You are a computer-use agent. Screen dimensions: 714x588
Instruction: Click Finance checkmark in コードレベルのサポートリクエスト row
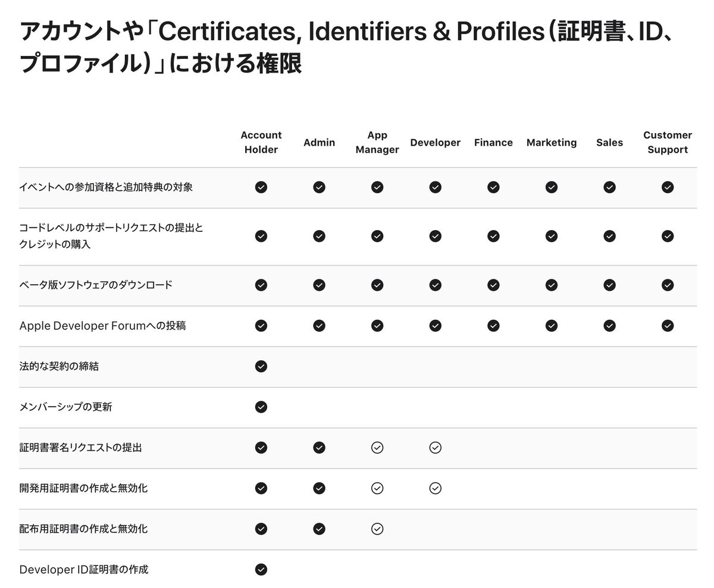tap(493, 236)
